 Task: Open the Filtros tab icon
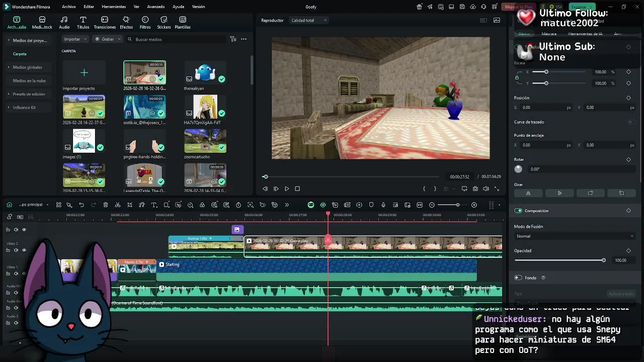pos(145,20)
